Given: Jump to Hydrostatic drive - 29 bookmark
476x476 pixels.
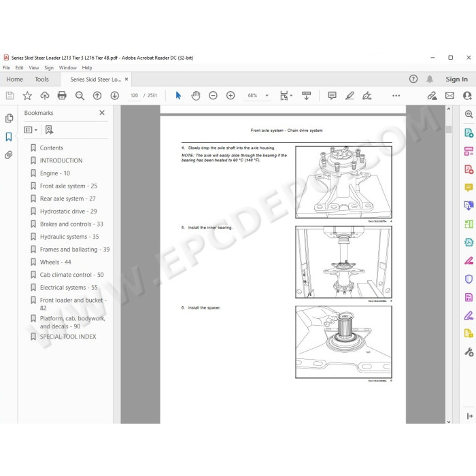Looking at the screenshot, I should pyautogui.click(x=68, y=211).
